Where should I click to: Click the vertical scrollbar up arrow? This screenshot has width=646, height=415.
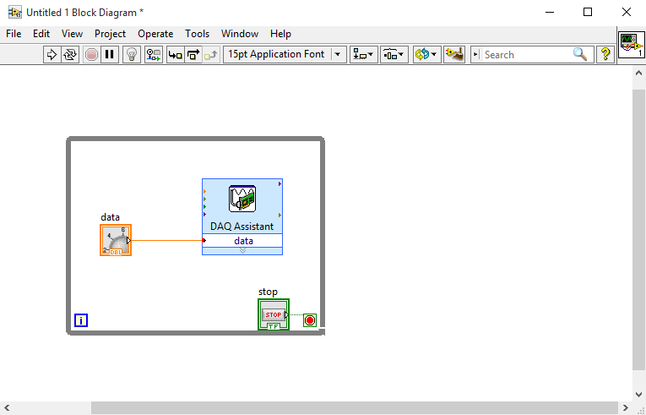pos(639,73)
